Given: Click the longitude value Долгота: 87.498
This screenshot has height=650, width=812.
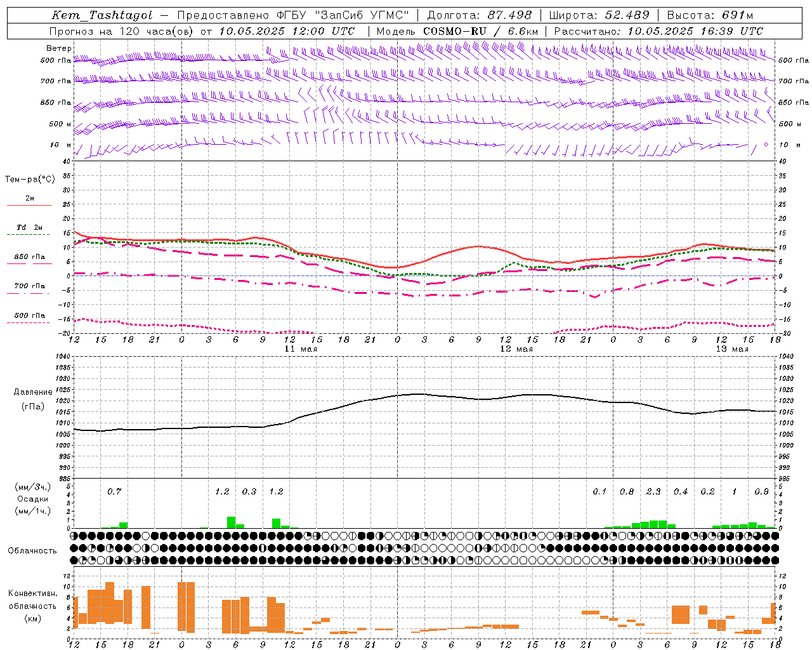Looking at the screenshot, I should [x=480, y=15].
